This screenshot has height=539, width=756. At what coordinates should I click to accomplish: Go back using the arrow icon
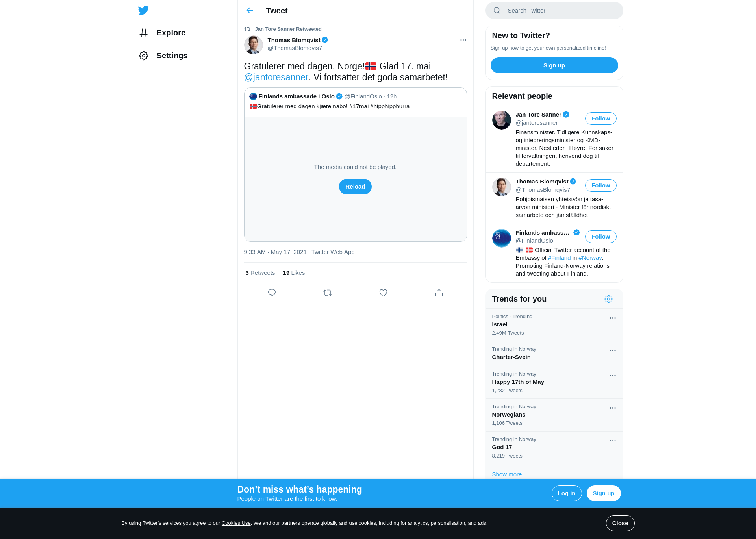250,11
